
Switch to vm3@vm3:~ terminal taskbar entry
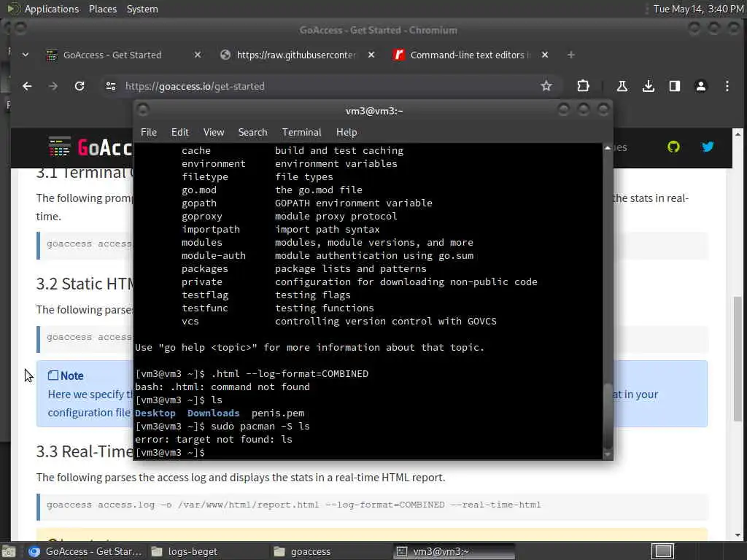[454, 551]
